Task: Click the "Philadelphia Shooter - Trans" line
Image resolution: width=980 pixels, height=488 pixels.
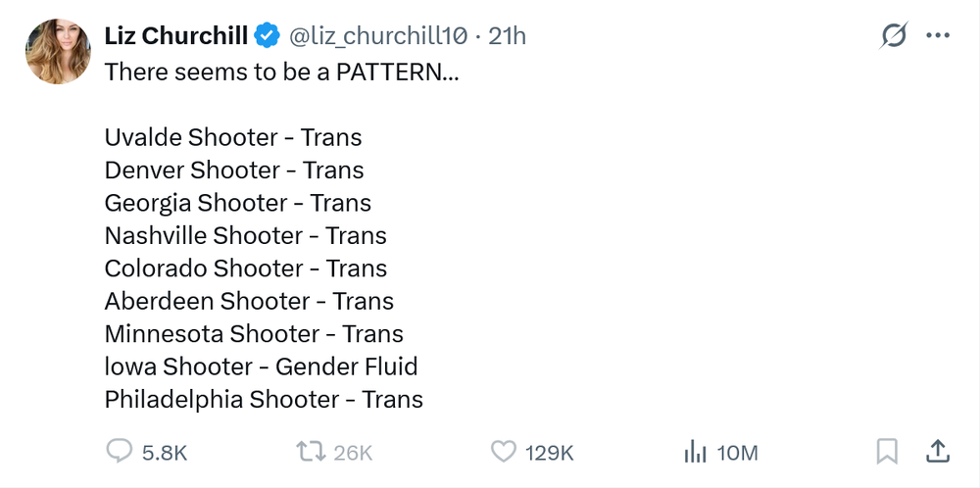Action: (x=264, y=399)
